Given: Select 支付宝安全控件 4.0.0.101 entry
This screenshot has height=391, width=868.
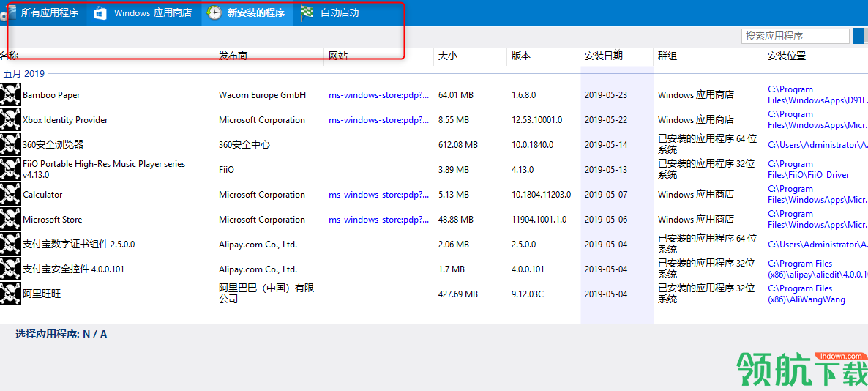Looking at the screenshot, I should [74, 269].
